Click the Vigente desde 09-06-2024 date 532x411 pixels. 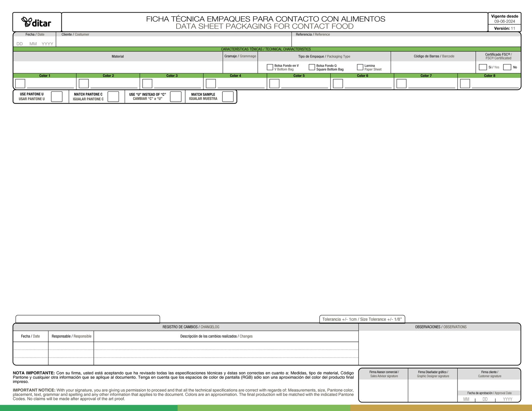(504, 21)
